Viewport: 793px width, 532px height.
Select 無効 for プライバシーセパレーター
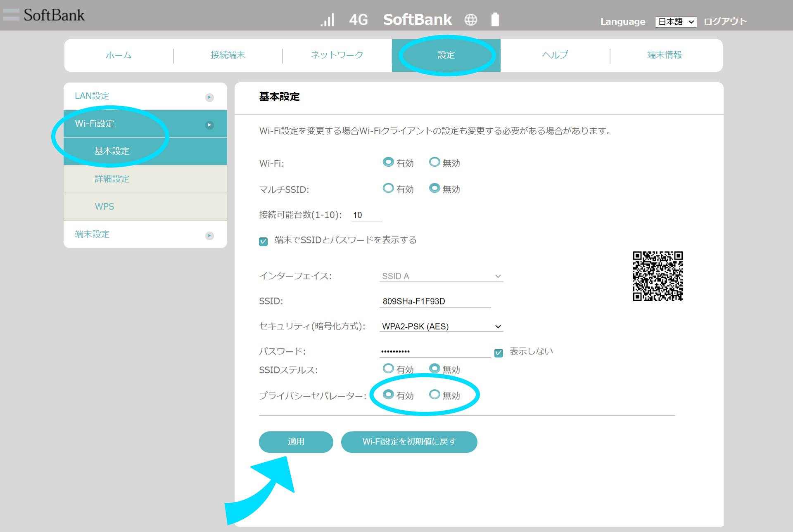[x=434, y=395]
